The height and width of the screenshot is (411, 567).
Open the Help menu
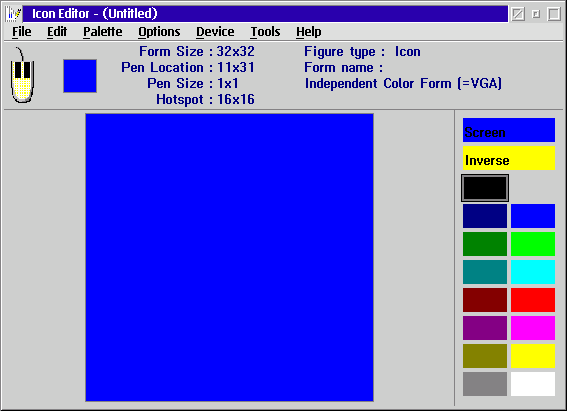click(308, 32)
